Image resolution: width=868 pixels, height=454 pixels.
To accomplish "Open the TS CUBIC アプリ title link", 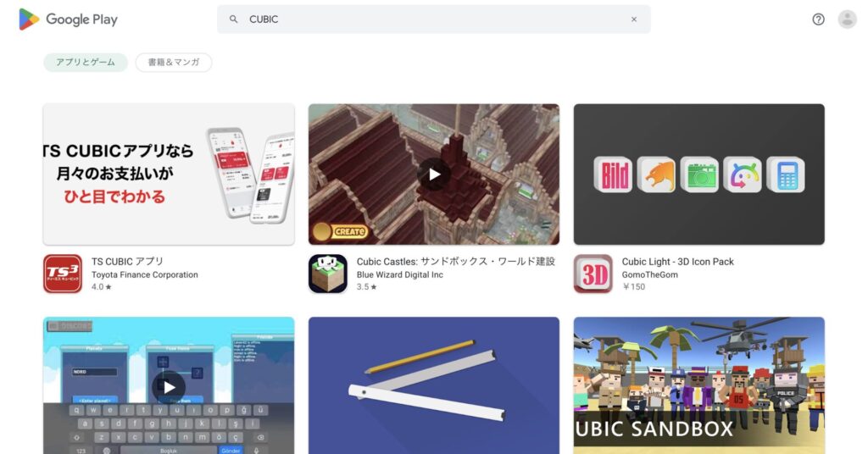I will click(x=127, y=262).
